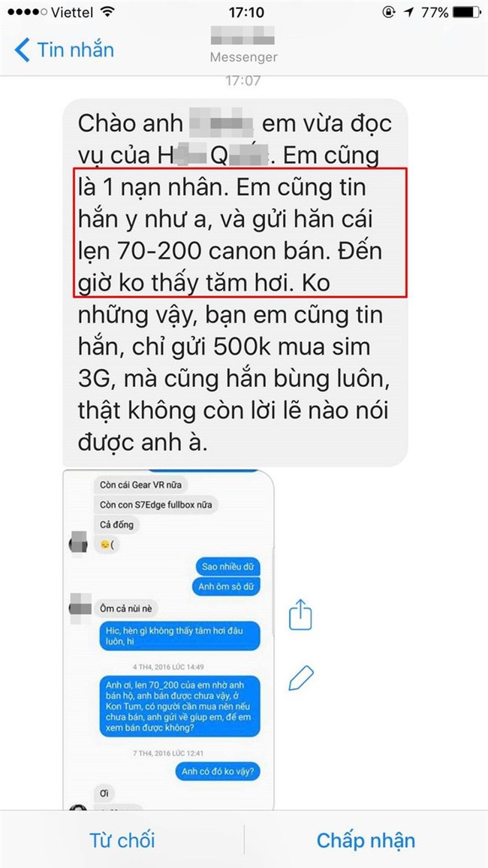Tap the red highlighted message text
488x868 pixels.
(241, 232)
